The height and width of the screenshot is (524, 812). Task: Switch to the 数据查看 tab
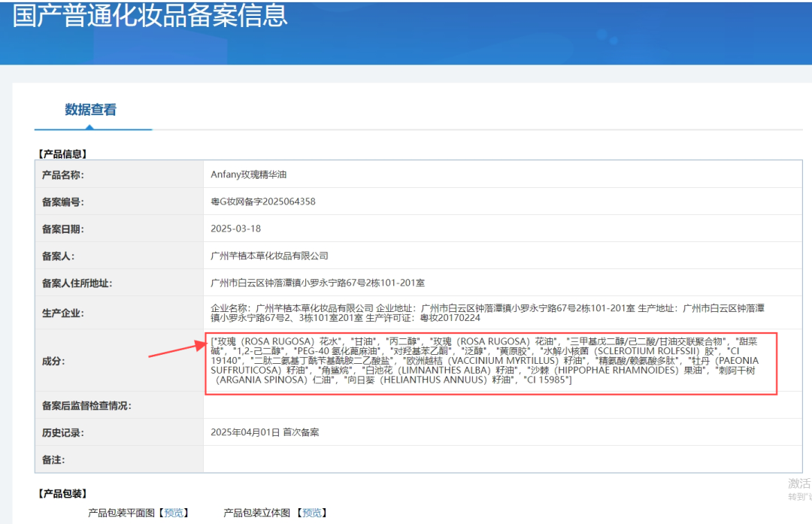(x=91, y=110)
